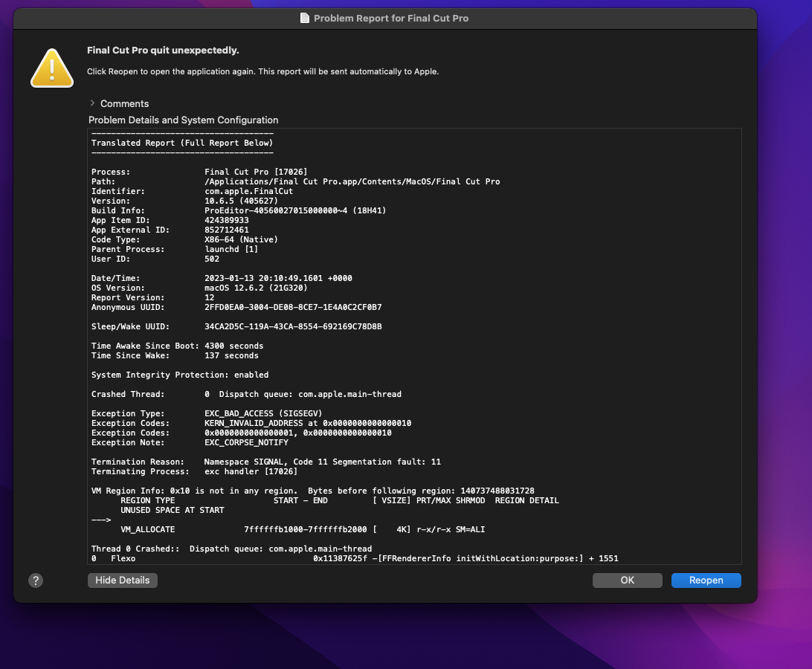
Task: Click the 'Final Cut Pro quit unexpectedly.' heading
Action: [x=163, y=51]
